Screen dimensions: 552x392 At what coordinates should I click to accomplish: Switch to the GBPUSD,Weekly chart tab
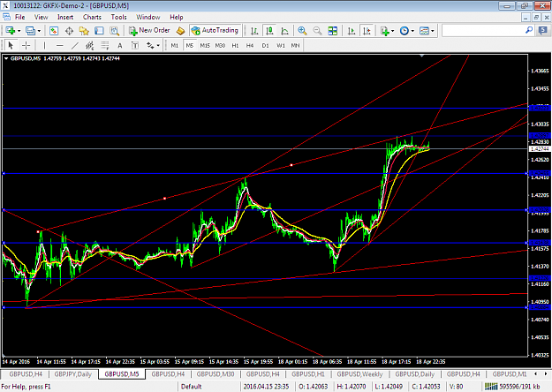[x=359, y=374]
